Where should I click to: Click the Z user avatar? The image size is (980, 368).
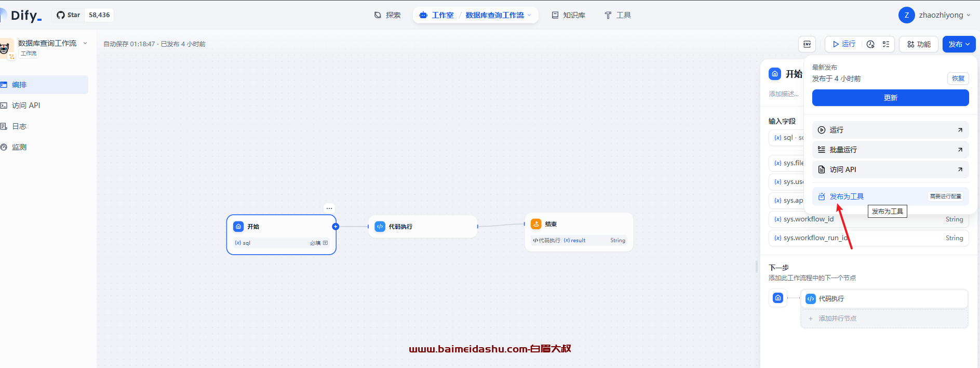(x=906, y=15)
